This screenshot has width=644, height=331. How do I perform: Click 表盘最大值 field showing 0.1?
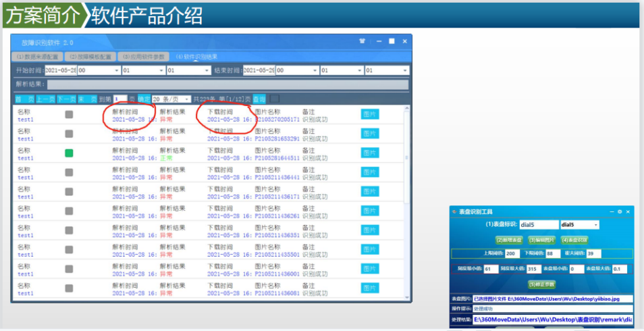pos(619,269)
